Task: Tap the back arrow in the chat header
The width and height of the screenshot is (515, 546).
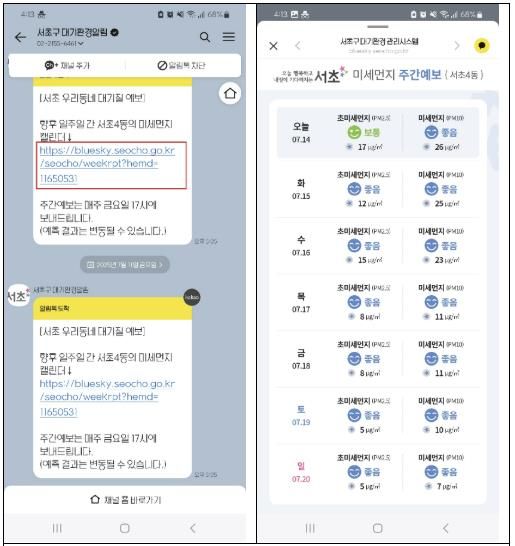Action: click(x=20, y=37)
